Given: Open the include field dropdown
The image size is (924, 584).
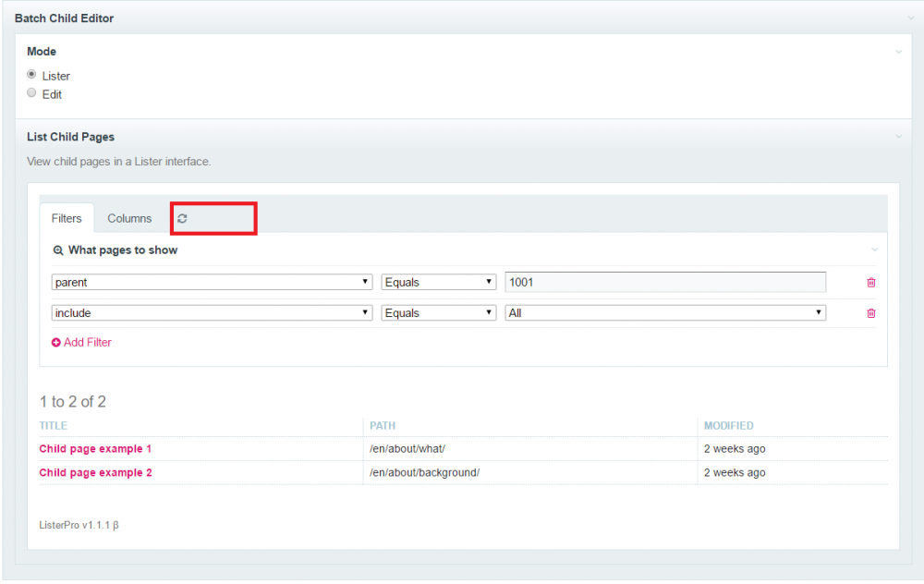Looking at the screenshot, I should click(x=212, y=313).
